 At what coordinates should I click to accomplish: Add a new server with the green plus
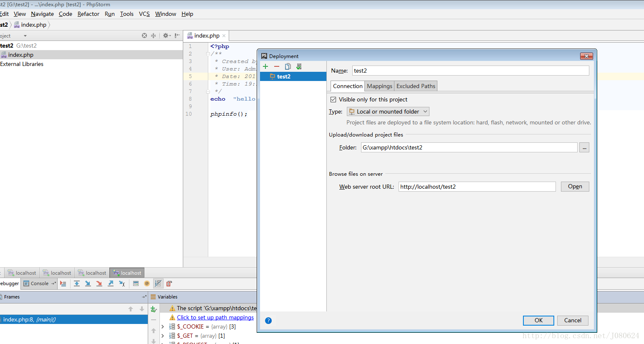[265, 66]
